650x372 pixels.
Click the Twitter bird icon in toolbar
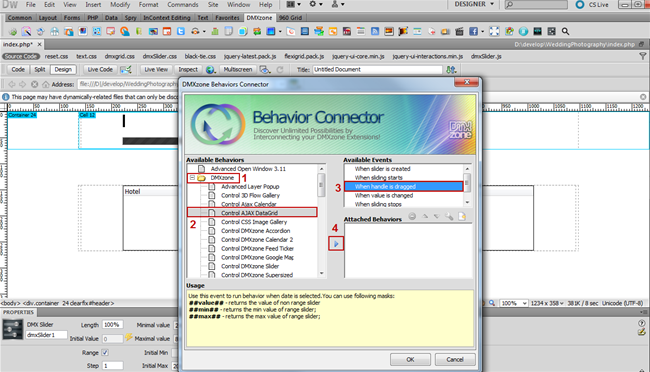(181, 31)
